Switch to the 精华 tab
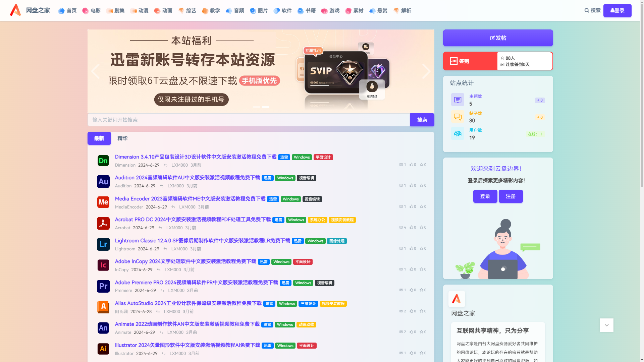The width and height of the screenshot is (644, 362). [x=122, y=138]
